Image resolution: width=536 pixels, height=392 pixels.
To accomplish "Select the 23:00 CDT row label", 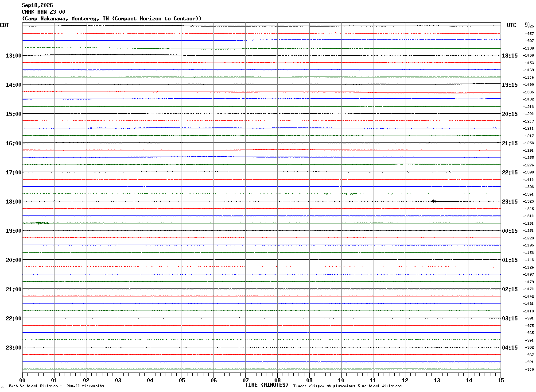I will click(x=14, y=348).
